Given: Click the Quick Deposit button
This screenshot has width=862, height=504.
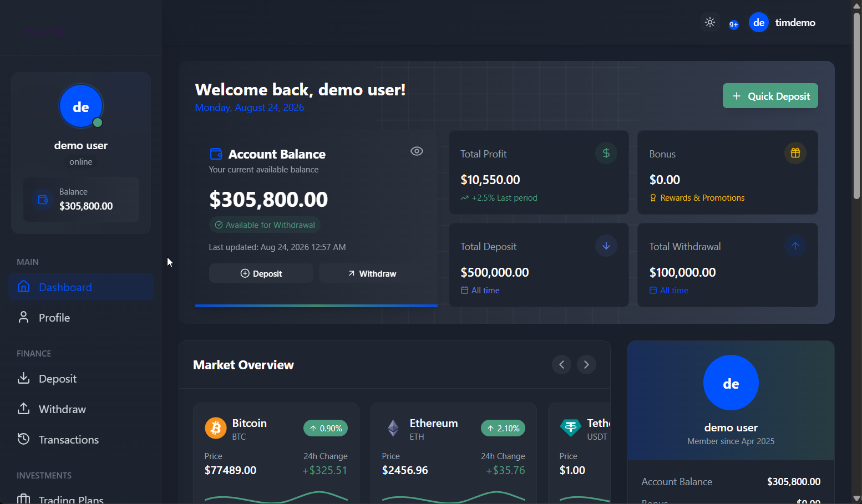Looking at the screenshot, I should (770, 96).
